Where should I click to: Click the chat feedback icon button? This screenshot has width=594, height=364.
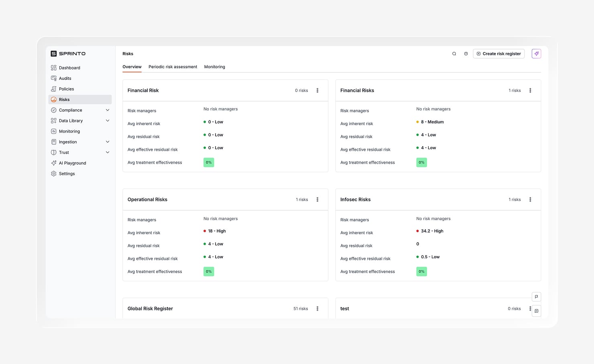click(x=537, y=311)
